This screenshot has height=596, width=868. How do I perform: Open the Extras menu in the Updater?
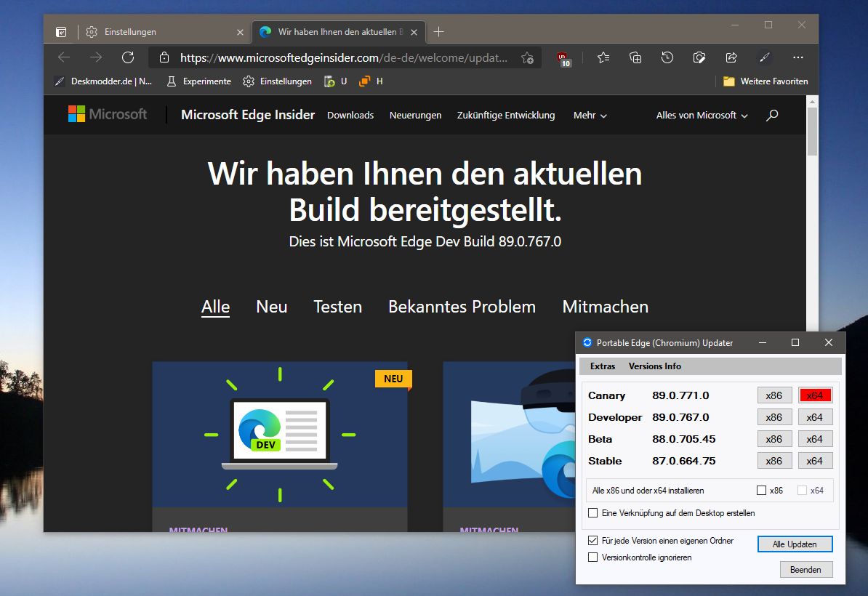pyautogui.click(x=603, y=366)
